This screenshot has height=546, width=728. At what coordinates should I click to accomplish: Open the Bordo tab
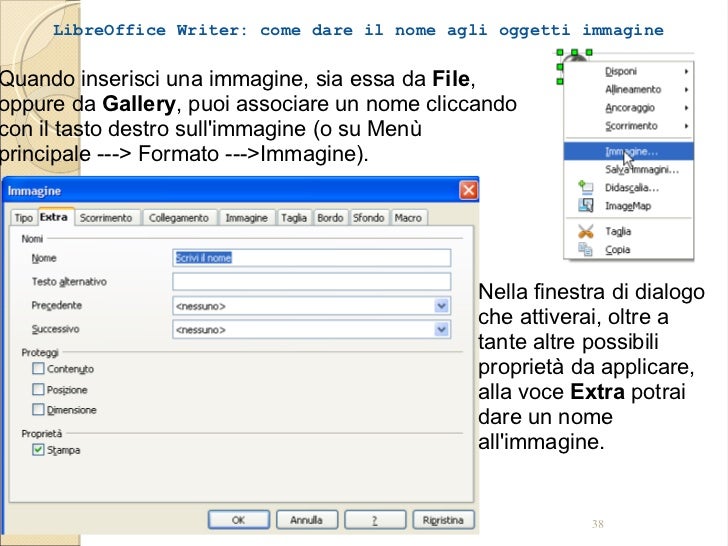coord(330,218)
